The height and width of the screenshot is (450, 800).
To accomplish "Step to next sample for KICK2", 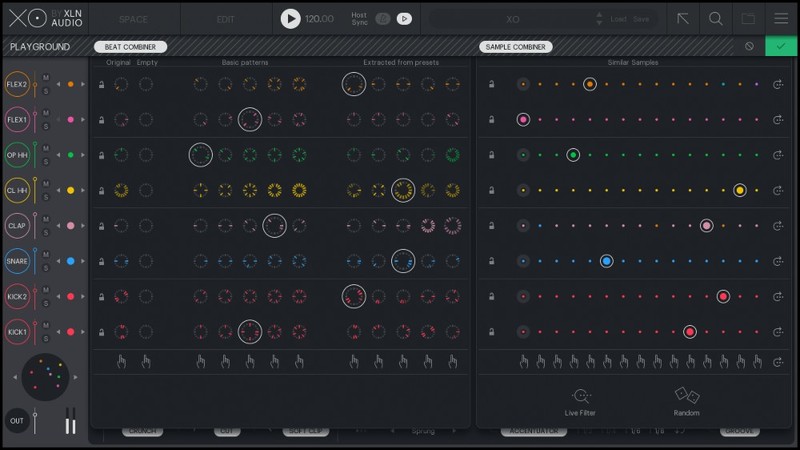I will coord(84,296).
